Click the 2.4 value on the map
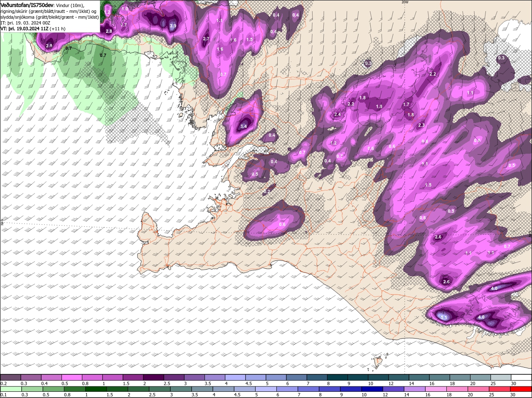This screenshot has height=398, width=532. pyautogui.click(x=337, y=114)
